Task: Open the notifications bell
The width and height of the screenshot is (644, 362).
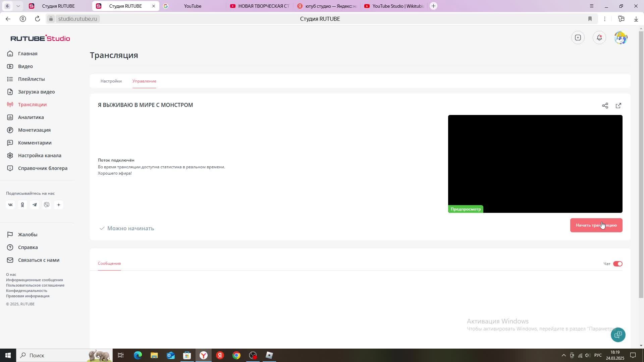Action: (x=599, y=38)
